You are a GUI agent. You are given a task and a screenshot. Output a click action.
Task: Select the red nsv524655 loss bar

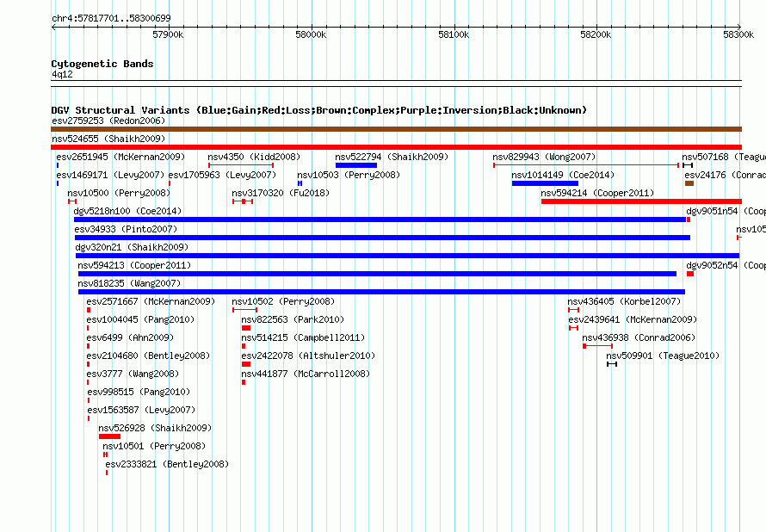coord(396,147)
